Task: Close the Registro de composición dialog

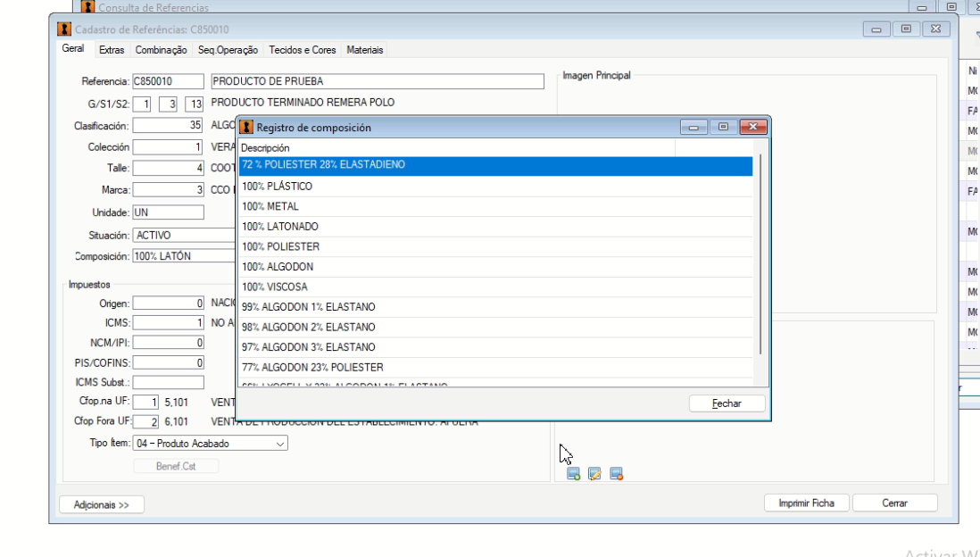Action: pos(753,127)
